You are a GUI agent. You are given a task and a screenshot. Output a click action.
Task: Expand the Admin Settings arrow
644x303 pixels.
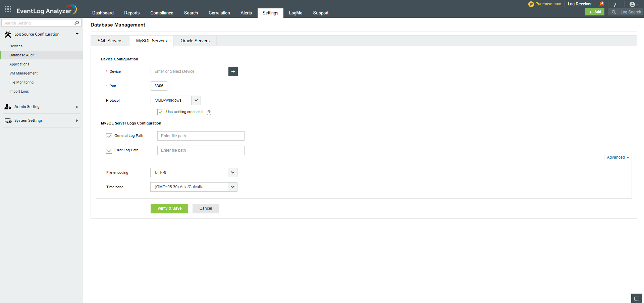pos(77,107)
